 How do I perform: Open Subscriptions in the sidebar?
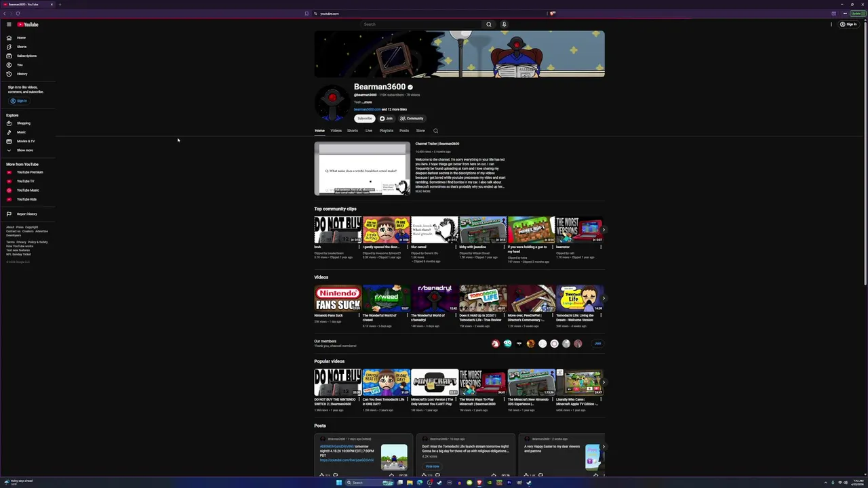(x=26, y=56)
